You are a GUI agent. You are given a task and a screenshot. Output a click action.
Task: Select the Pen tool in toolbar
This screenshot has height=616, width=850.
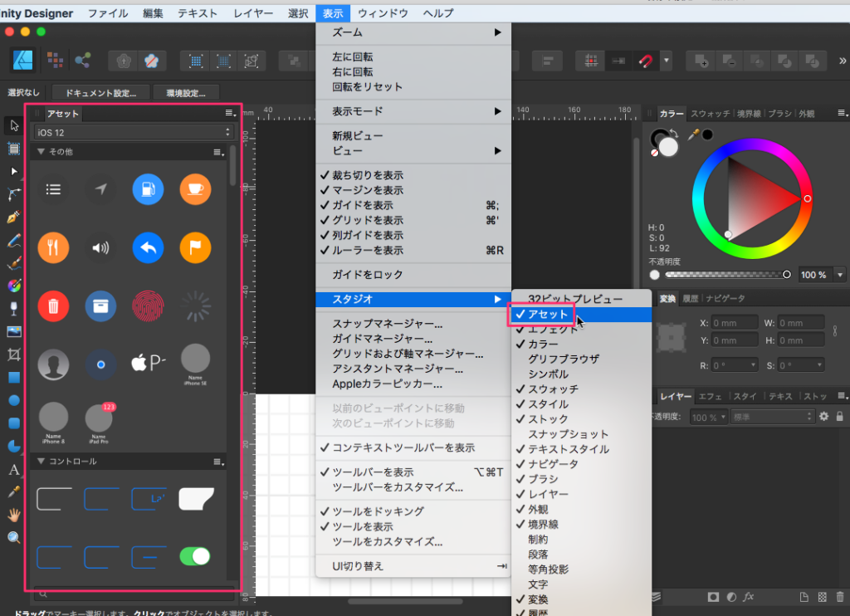(x=13, y=218)
